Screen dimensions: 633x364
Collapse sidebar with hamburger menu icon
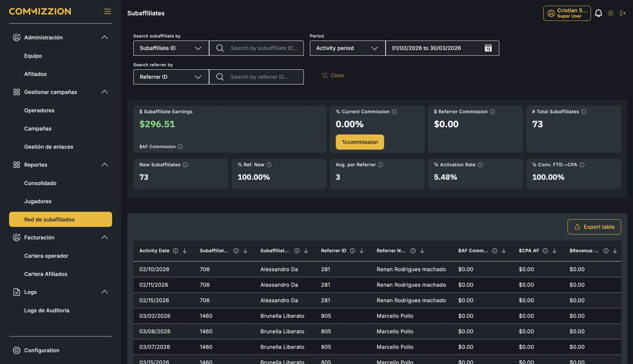point(108,11)
